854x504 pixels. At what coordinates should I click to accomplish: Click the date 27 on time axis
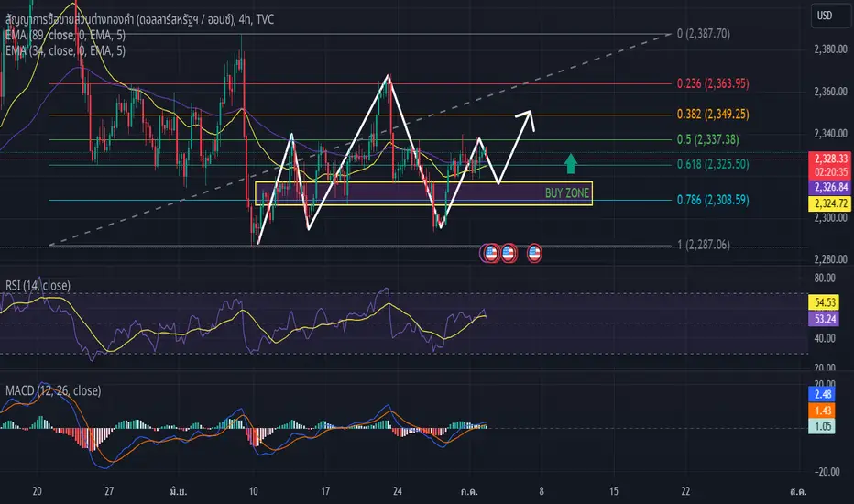point(109,491)
